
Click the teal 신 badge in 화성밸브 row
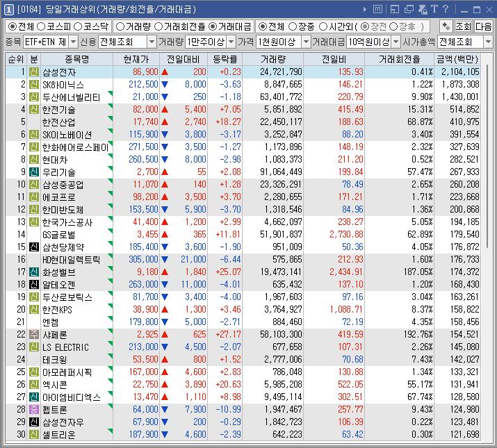[x=34, y=272]
